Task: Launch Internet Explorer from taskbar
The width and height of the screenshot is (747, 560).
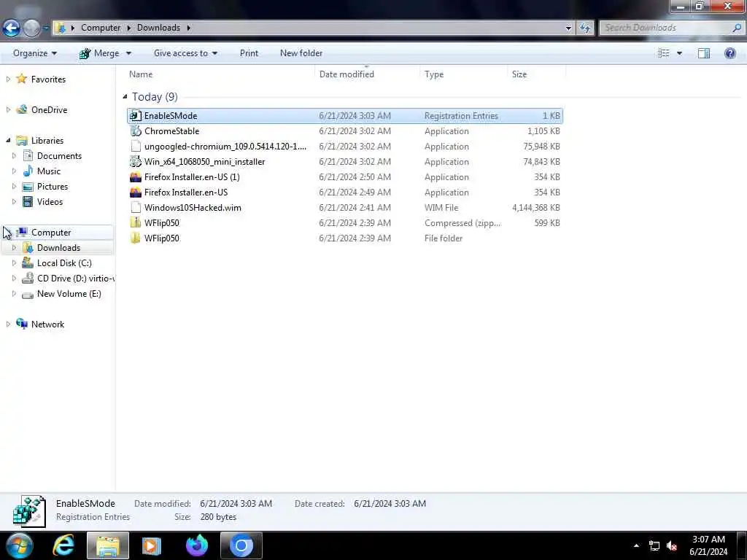Action: click(x=63, y=545)
